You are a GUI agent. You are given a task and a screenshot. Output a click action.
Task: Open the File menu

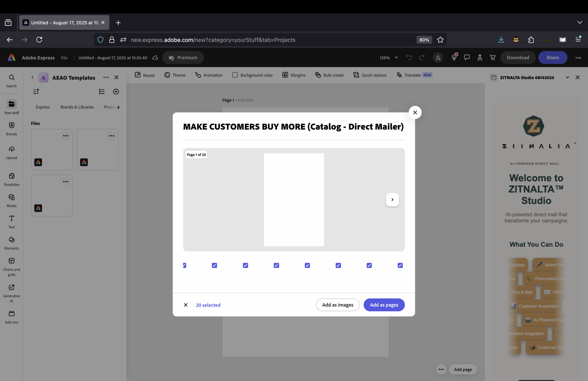pos(64,58)
